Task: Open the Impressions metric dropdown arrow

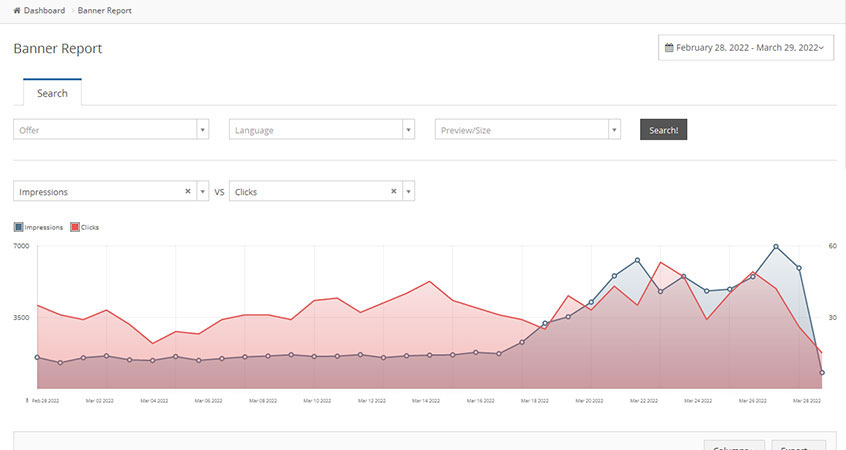Action: (x=202, y=191)
